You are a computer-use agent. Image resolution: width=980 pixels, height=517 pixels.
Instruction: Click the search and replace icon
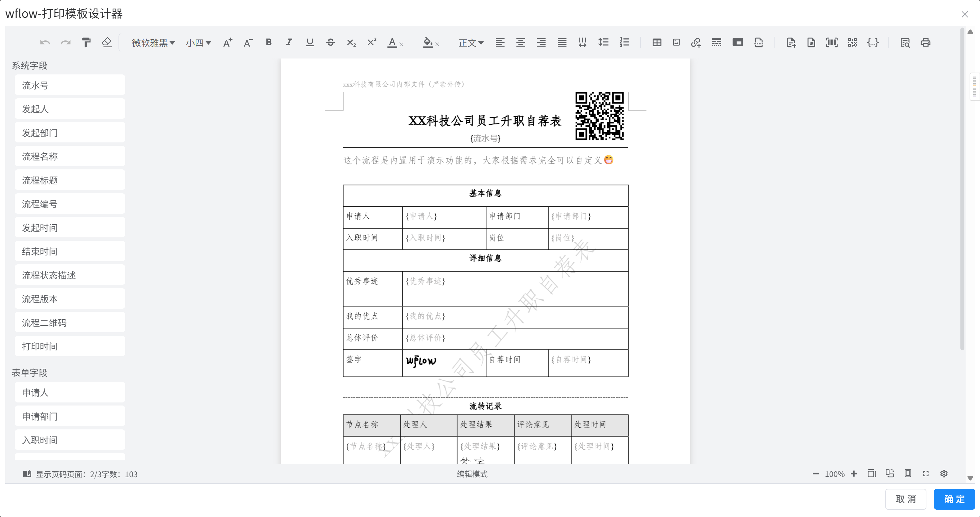point(905,42)
